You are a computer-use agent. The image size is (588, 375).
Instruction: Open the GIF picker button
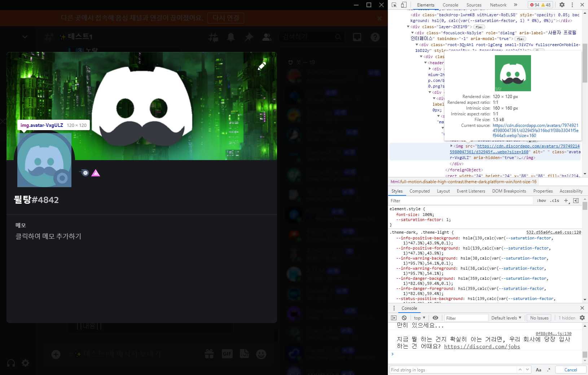(x=227, y=354)
